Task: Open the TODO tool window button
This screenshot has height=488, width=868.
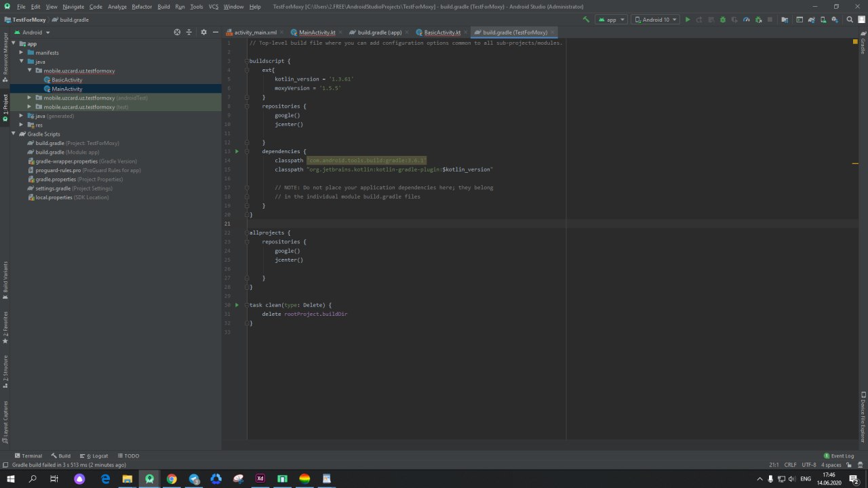Action: point(128,456)
